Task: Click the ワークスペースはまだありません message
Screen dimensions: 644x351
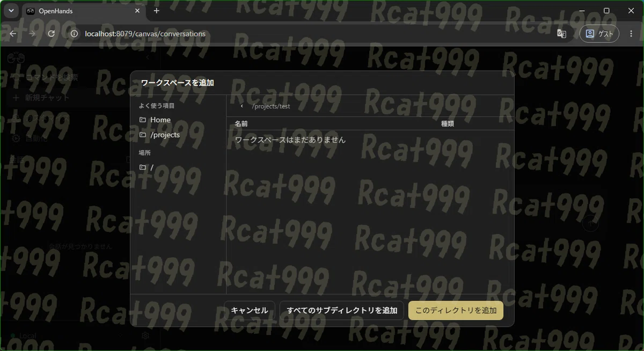Action: click(x=290, y=140)
